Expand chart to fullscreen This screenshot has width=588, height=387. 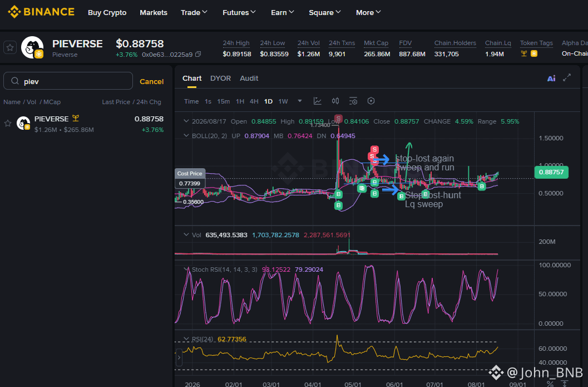coord(567,78)
